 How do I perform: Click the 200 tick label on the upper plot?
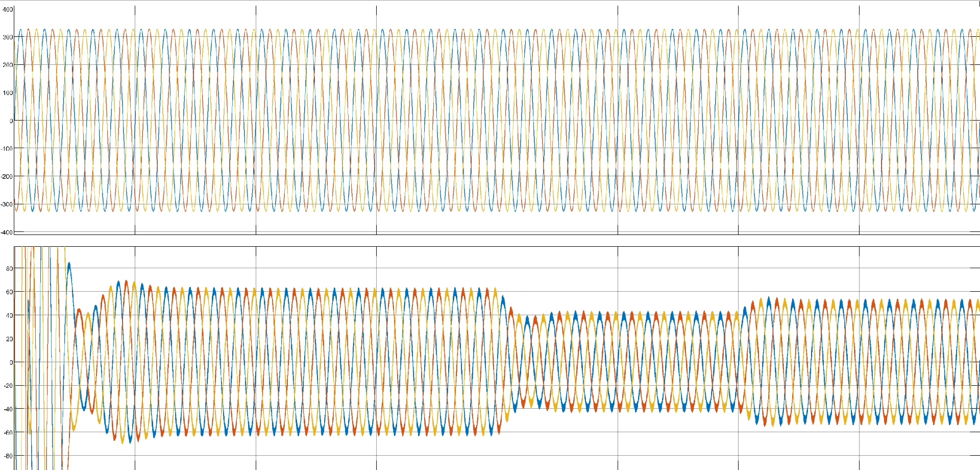pyautogui.click(x=8, y=65)
